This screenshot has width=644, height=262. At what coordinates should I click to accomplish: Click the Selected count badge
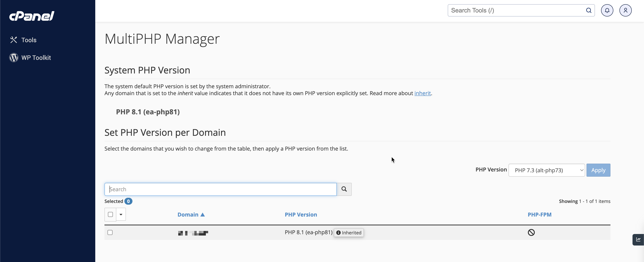128,201
